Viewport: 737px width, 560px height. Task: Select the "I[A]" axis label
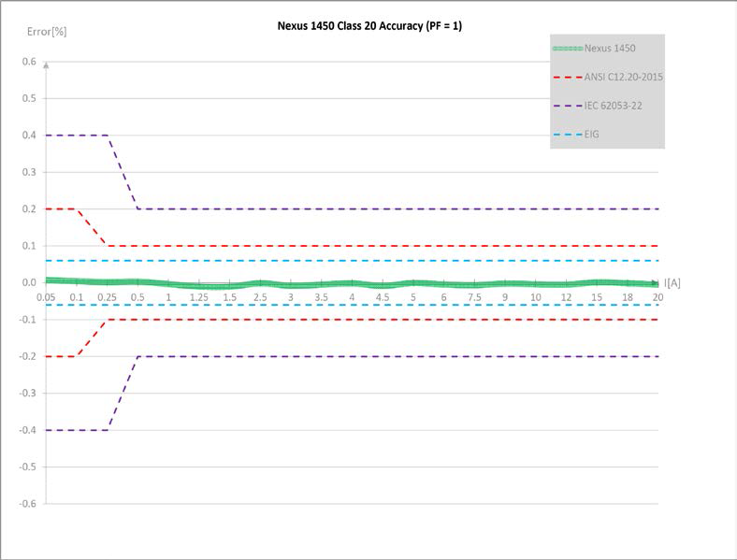click(672, 283)
